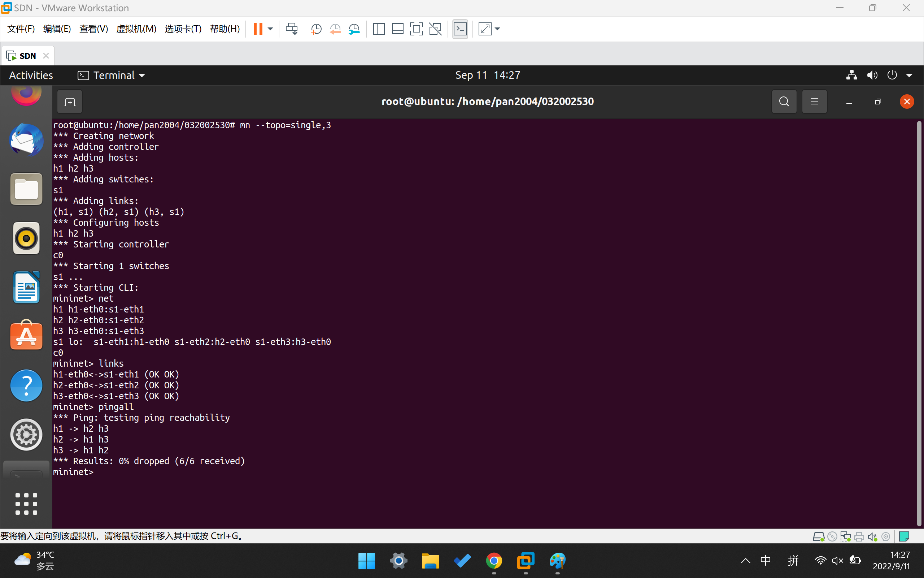Click the mininet> prompt line

(x=73, y=472)
